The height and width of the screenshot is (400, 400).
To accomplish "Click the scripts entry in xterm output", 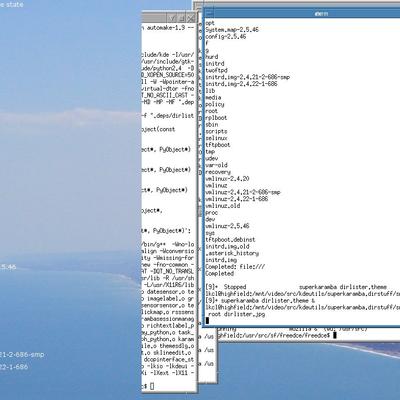I will click(x=216, y=131).
